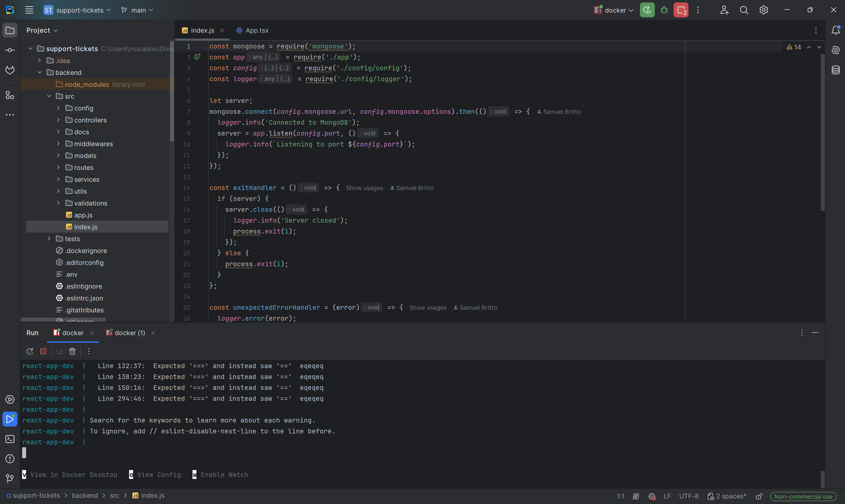
Task: Click Show usages next to exitHandler
Action: click(x=364, y=188)
